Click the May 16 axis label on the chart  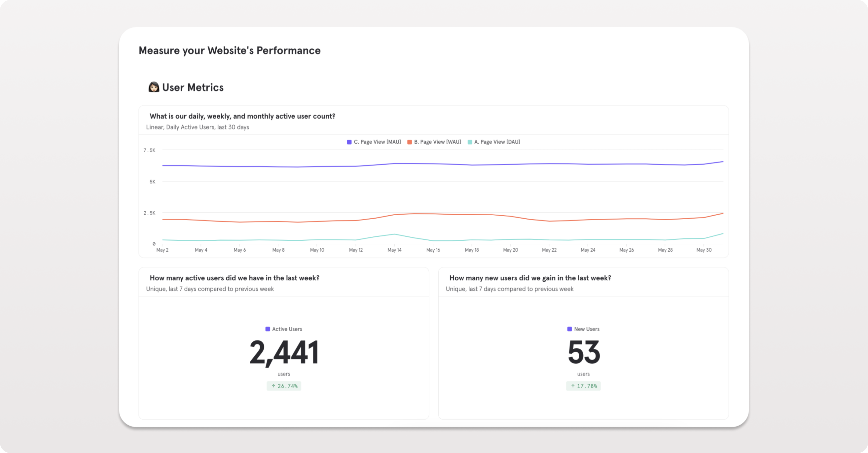coord(433,250)
